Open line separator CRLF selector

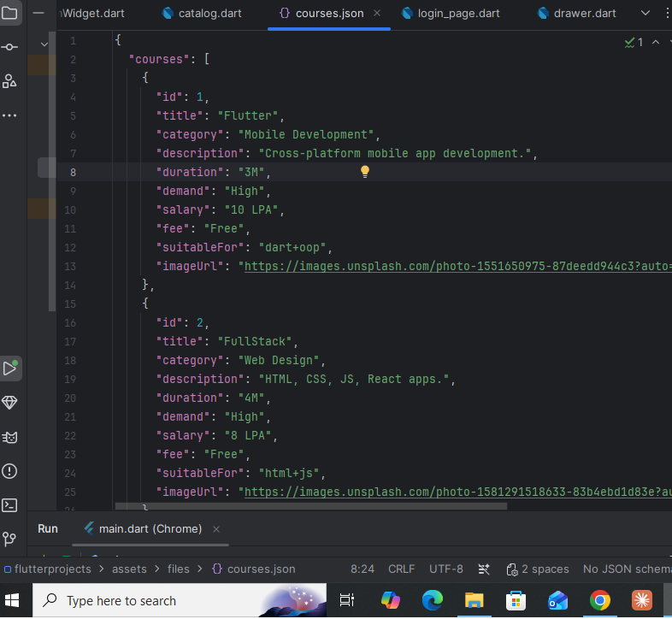pos(401,569)
